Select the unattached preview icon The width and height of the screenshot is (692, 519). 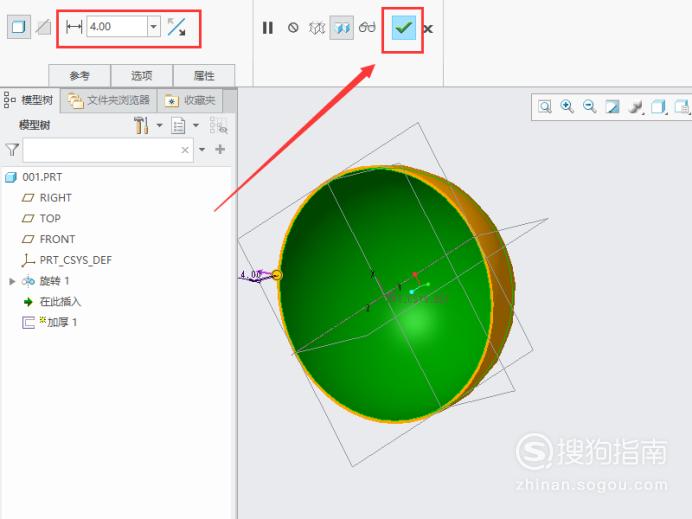point(317,28)
